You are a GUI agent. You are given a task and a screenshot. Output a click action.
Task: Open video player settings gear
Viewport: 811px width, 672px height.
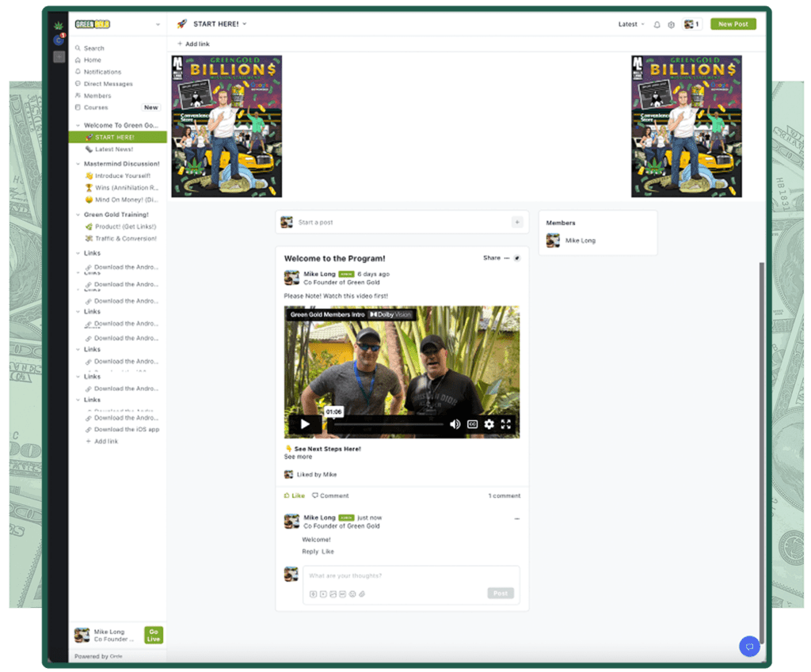489,424
